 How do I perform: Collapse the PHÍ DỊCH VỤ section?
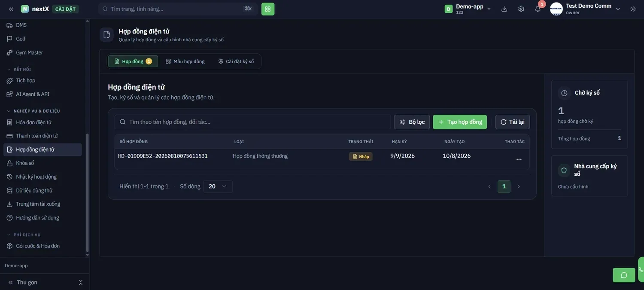24,235
